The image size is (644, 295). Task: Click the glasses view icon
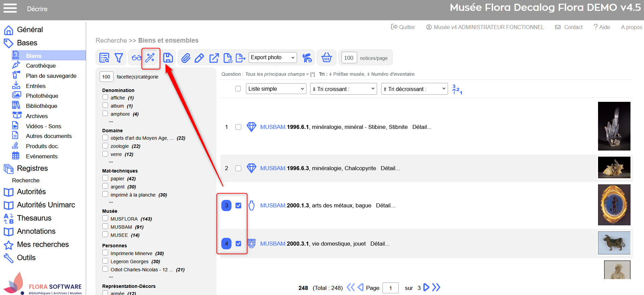(x=137, y=58)
